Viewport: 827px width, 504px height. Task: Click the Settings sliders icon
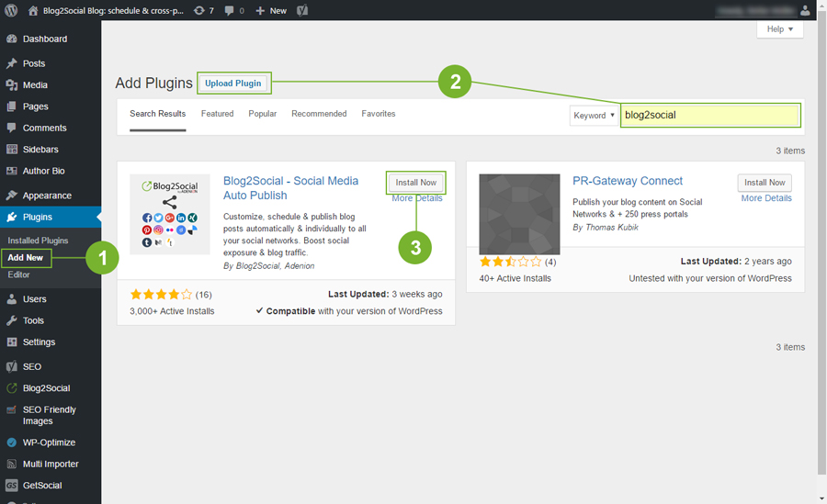pyautogui.click(x=12, y=342)
